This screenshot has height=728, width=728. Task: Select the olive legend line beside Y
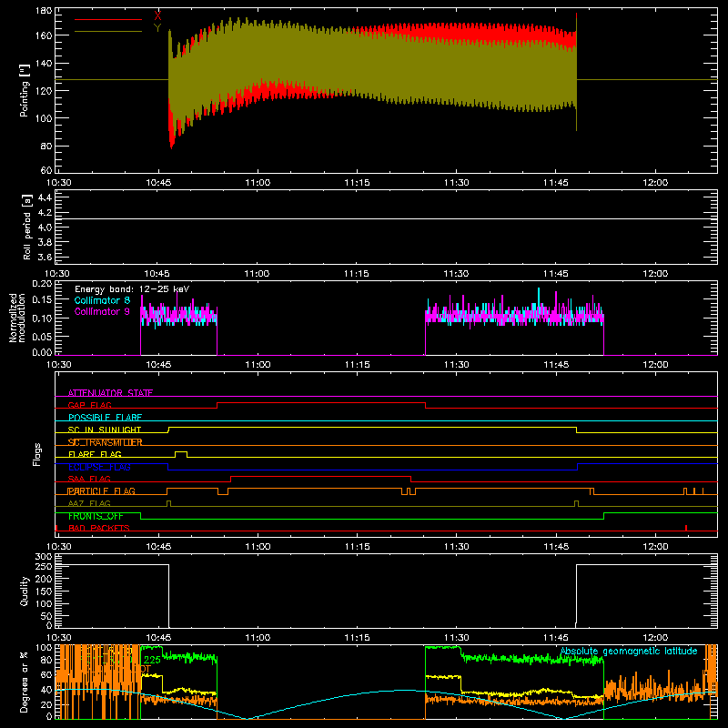(108, 31)
